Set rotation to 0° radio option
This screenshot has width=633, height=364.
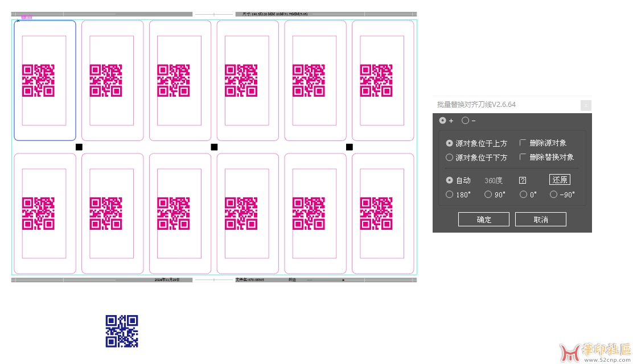pos(524,195)
